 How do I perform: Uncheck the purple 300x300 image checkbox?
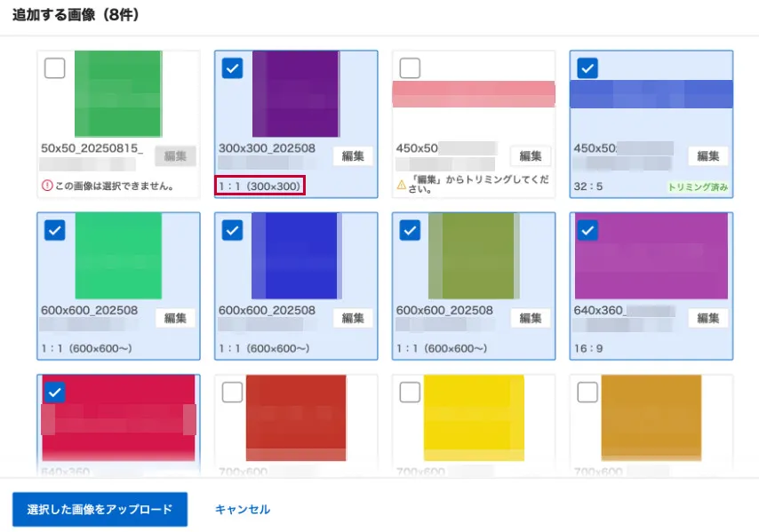[x=232, y=68]
